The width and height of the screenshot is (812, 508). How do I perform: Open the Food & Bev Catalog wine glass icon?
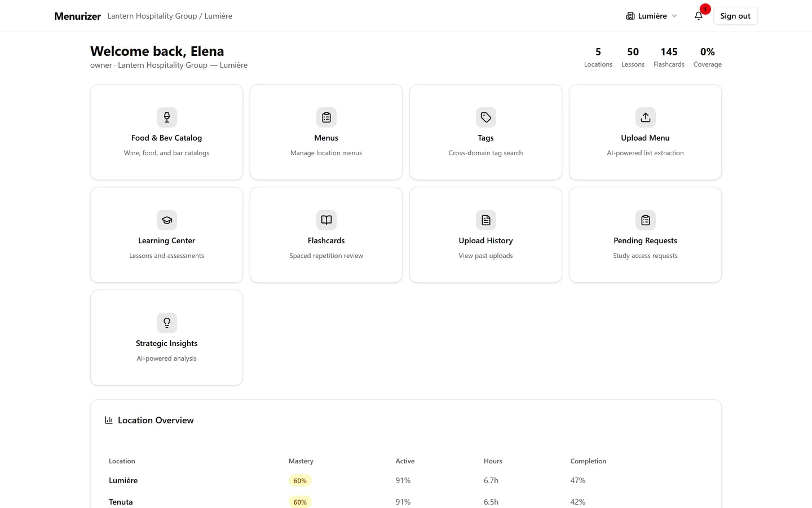click(x=167, y=117)
